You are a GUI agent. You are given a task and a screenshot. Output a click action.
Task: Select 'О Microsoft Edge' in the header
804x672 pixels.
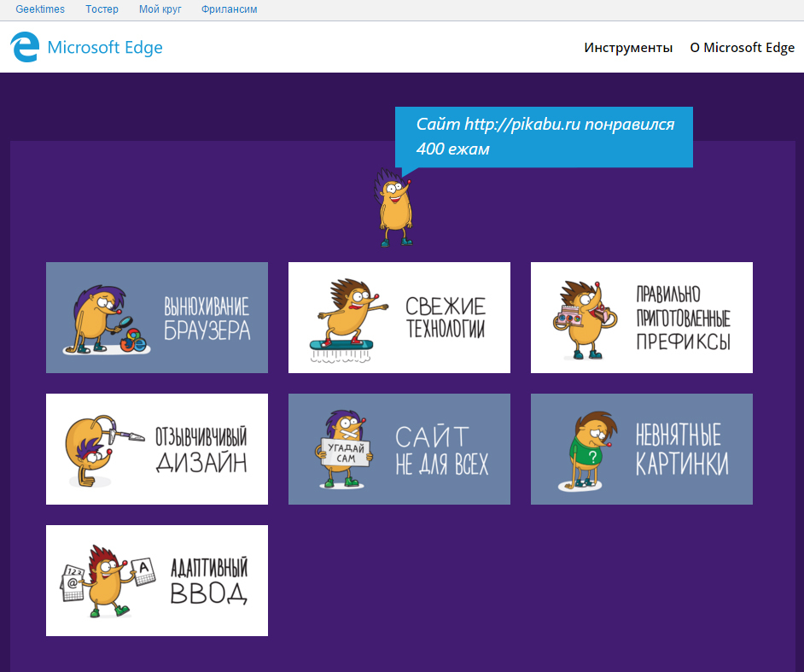(742, 48)
